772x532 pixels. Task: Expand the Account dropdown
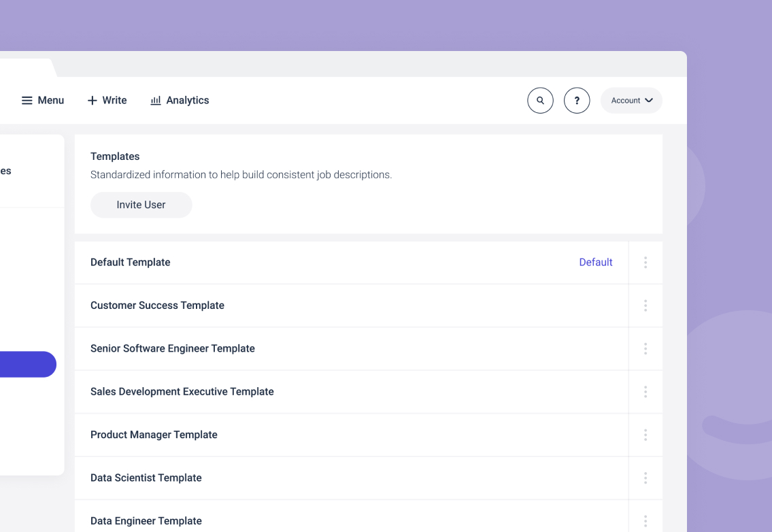(x=631, y=100)
